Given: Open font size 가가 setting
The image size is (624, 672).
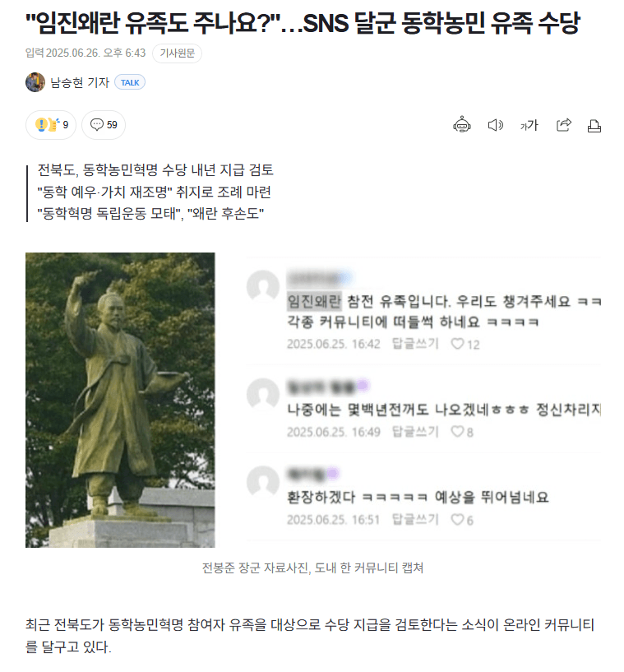Looking at the screenshot, I should click(529, 125).
